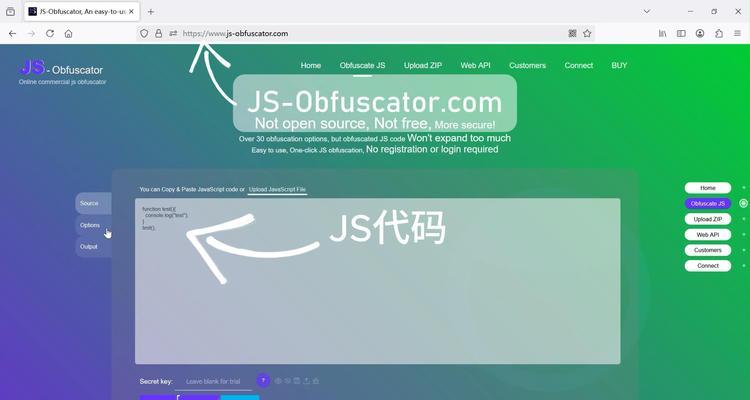Screen dimensions: 750x400
Task: Go back with the browser back arrow
Action: coord(12,33)
